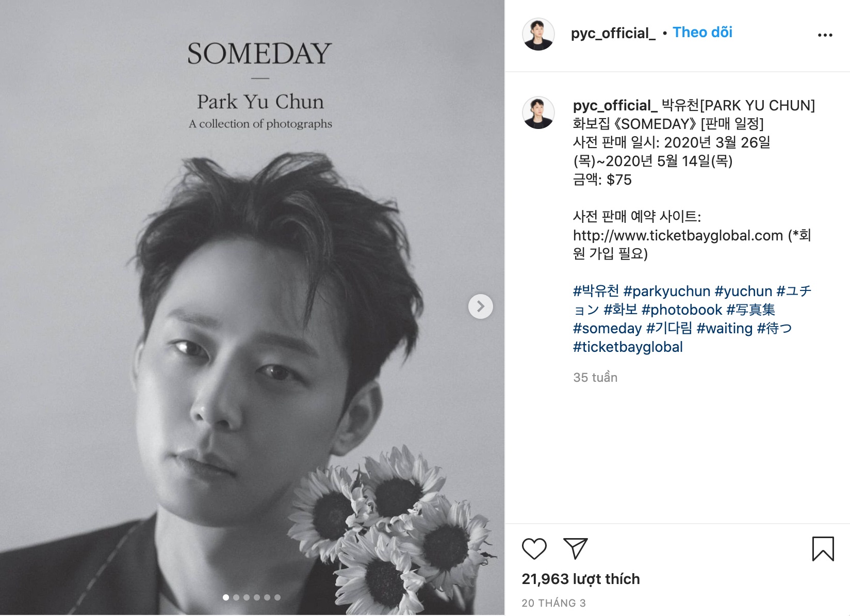Open the #waiting hashtag
Image resolution: width=850 pixels, height=616 pixels.
(724, 329)
